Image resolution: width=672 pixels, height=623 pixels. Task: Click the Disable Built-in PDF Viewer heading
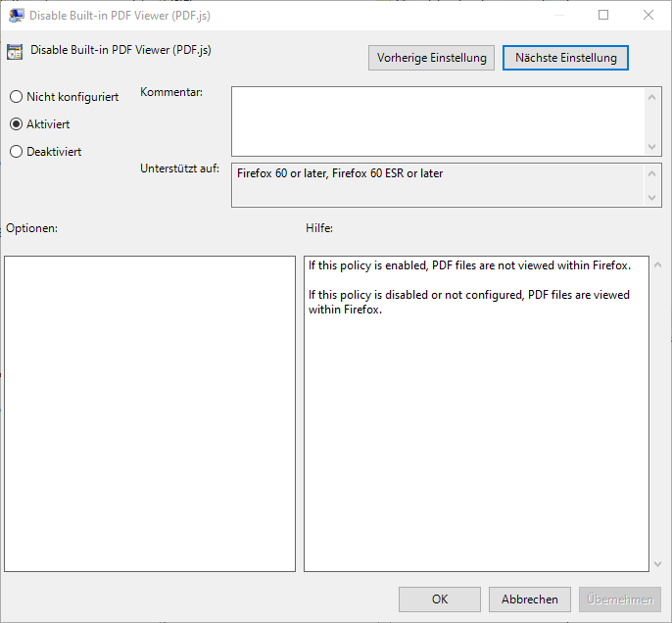click(120, 50)
